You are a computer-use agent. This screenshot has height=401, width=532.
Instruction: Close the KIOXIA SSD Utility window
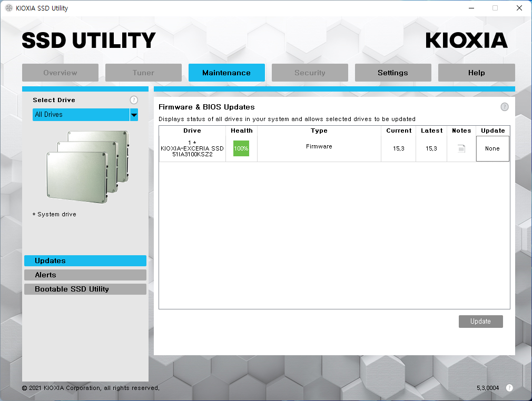click(519, 8)
